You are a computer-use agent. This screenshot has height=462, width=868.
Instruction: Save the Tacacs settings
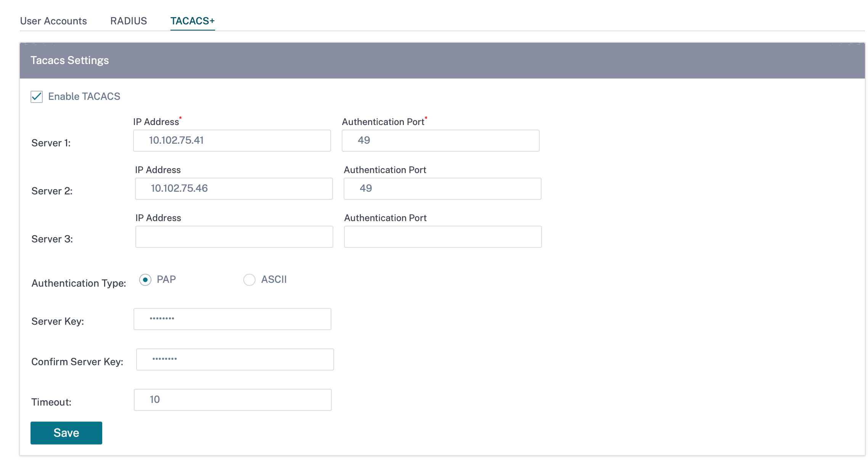[x=66, y=433]
